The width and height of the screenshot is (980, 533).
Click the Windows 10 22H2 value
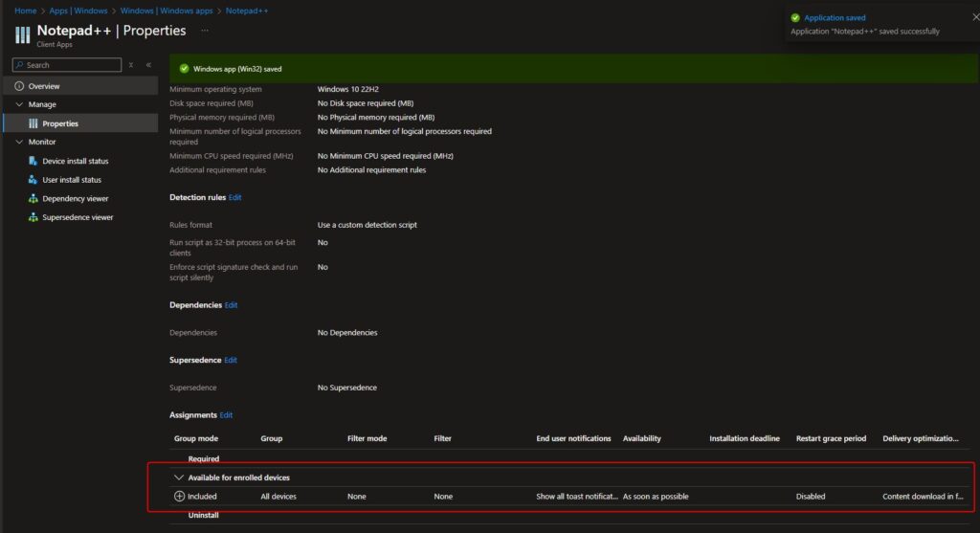348,89
